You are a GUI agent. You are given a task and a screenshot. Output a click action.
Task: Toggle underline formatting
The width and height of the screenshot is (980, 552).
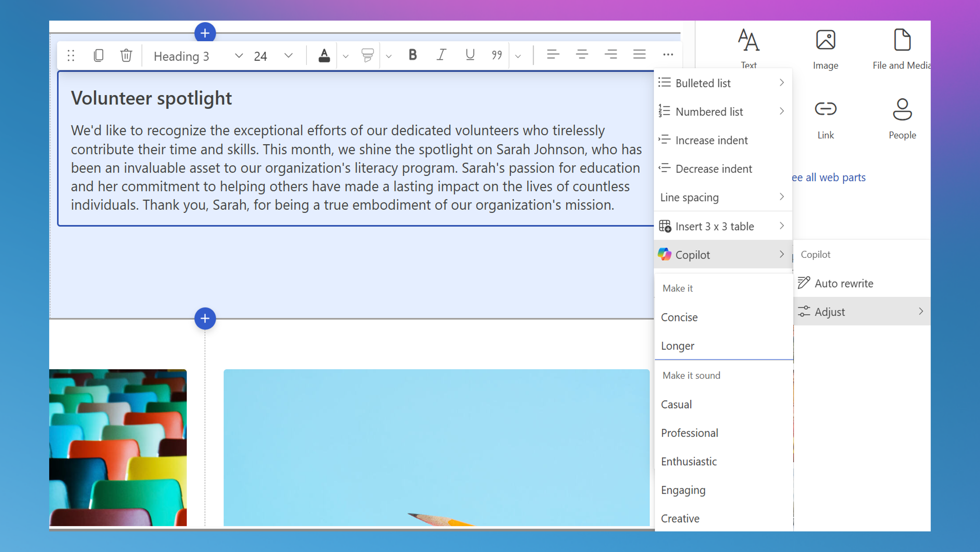tap(469, 55)
